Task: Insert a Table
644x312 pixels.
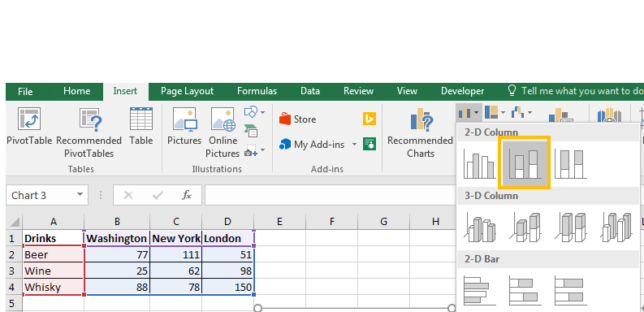Action: (x=140, y=127)
